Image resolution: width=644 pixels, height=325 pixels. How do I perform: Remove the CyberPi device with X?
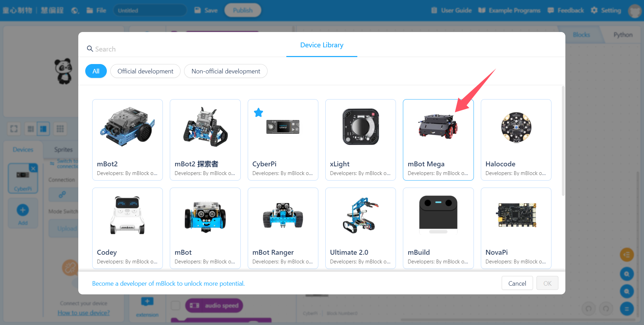33,168
